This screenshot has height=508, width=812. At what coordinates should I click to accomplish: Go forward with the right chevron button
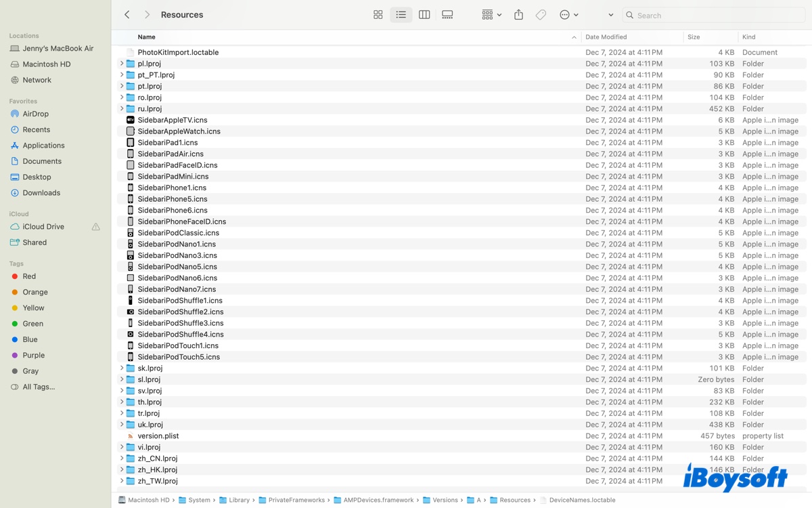147,15
